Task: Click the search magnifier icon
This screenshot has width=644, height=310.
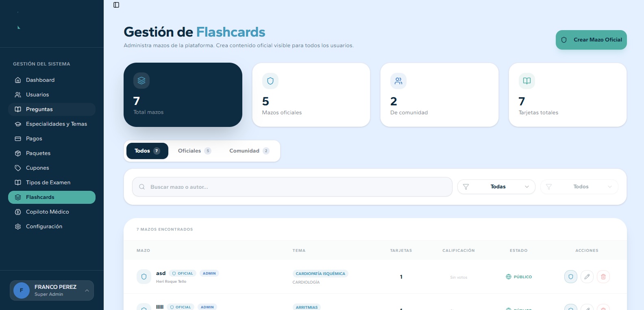Action: [x=142, y=187]
